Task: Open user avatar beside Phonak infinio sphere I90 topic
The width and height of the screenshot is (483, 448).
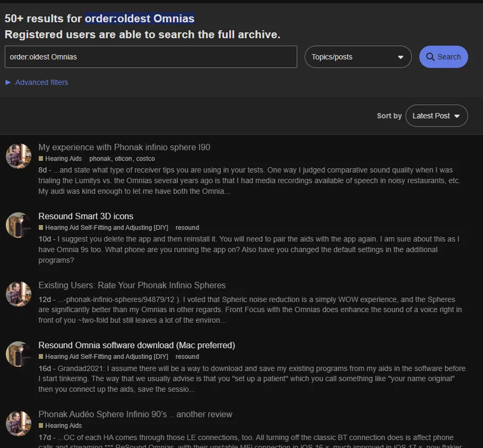Action: tap(19, 156)
